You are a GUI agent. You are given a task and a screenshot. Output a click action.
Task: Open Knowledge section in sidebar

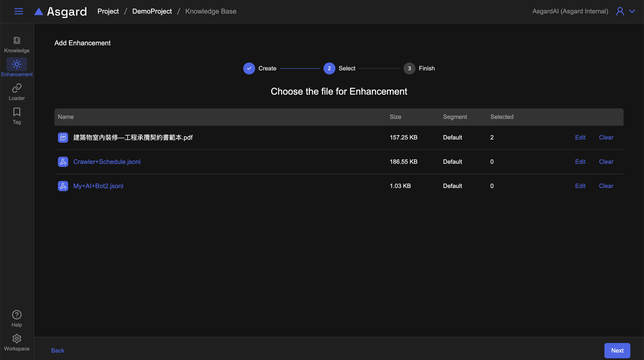pyautogui.click(x=17, y=45)
